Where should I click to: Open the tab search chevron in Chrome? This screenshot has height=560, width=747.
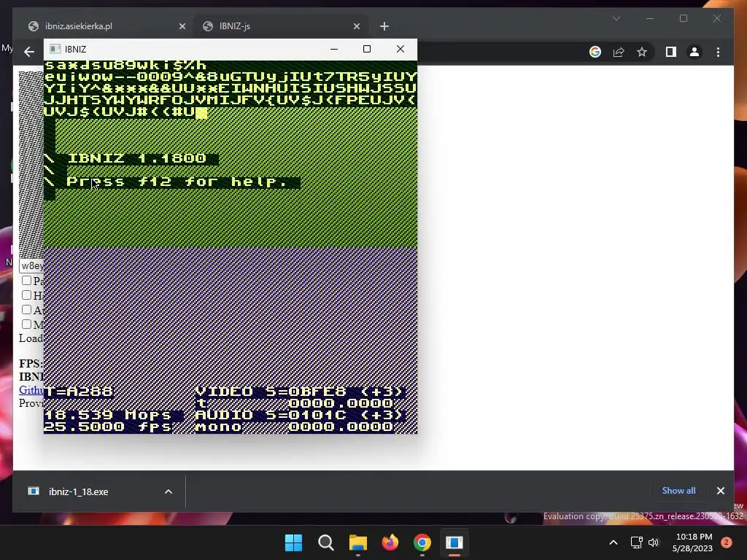click(x=616, y=18)
